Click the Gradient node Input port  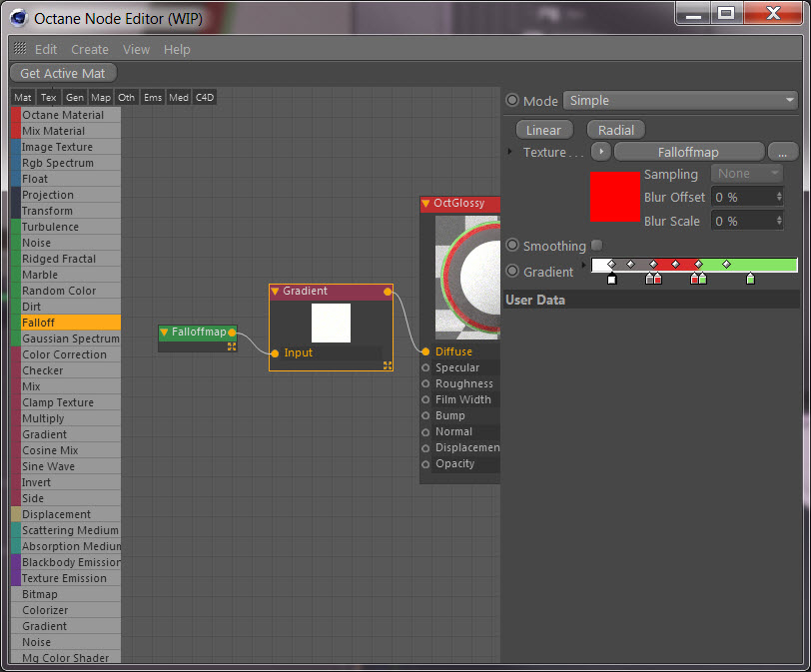275,353
